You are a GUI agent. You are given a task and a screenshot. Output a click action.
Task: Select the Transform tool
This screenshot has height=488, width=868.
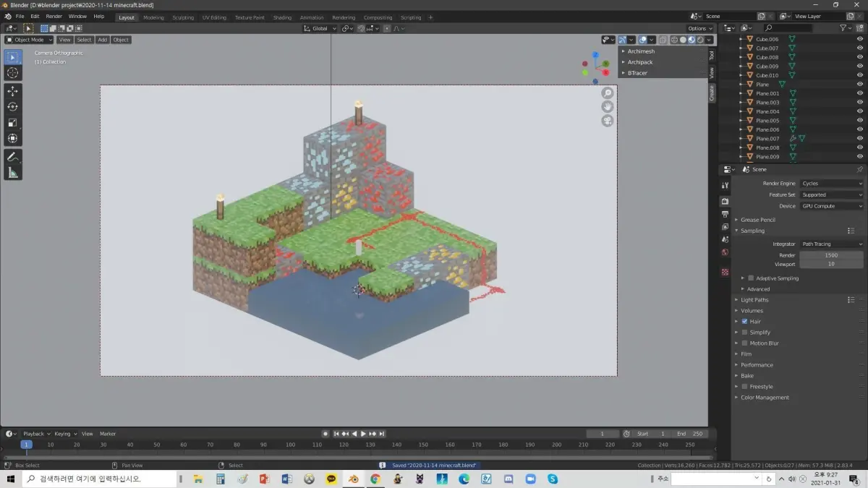click(12, 139)
